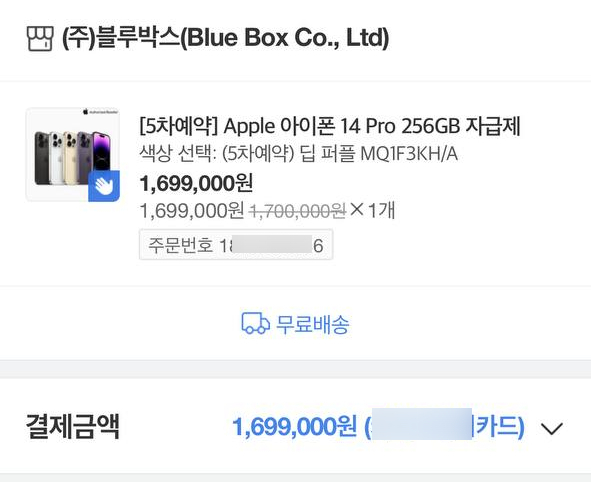Click the 주문번호 order number box
Viewport: 591px width, 482px height.
[x=236, y=245]
